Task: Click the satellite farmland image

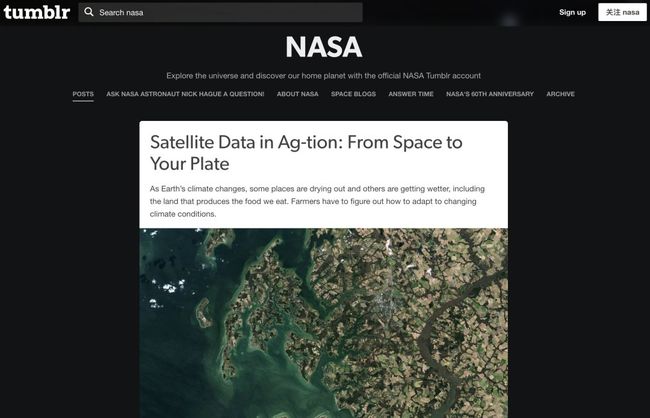Action: tap(324, 323)
